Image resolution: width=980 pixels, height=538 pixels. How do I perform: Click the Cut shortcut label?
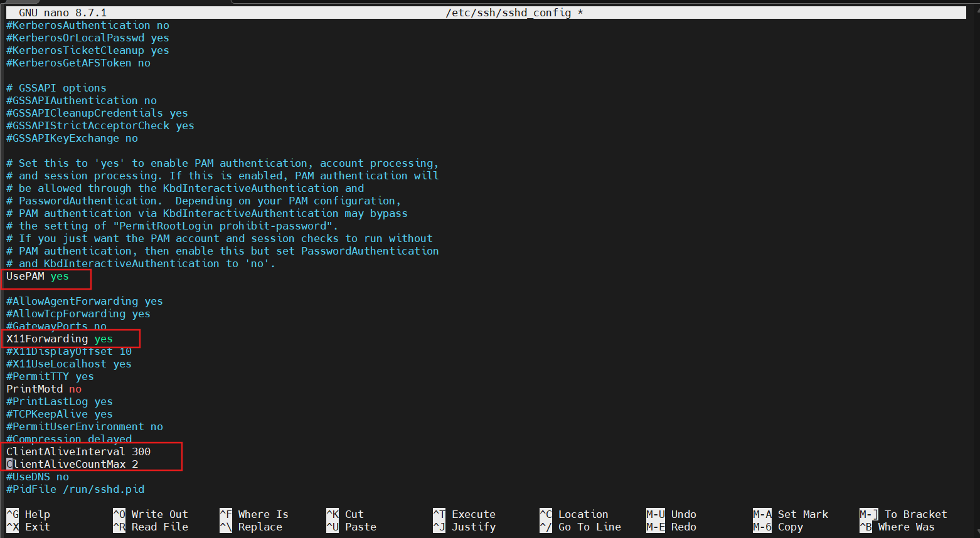tap(344, 514)
